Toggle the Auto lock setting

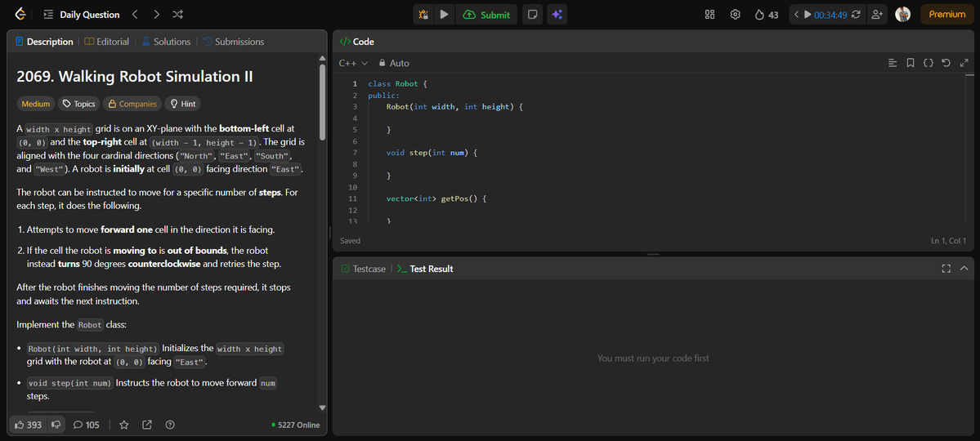[395, 63]
